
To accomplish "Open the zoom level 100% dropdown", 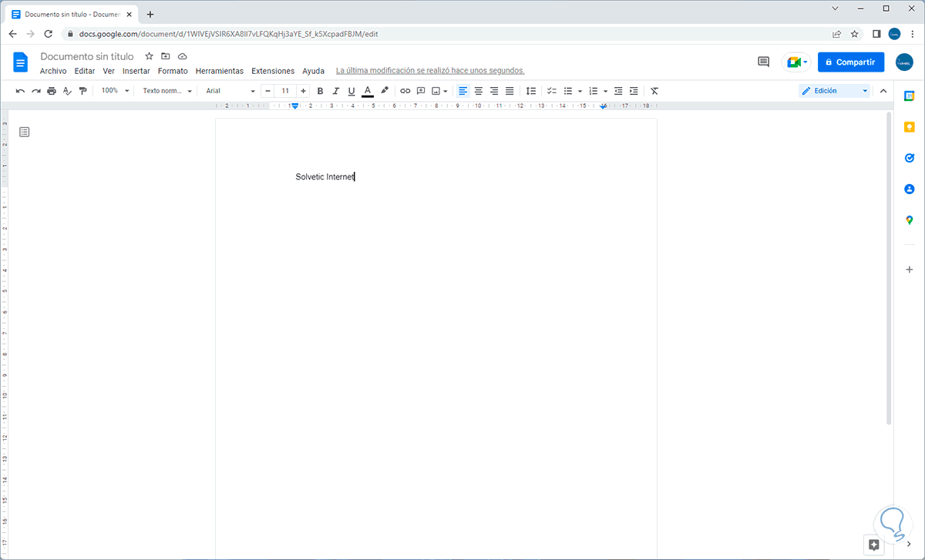I will 114,91.
